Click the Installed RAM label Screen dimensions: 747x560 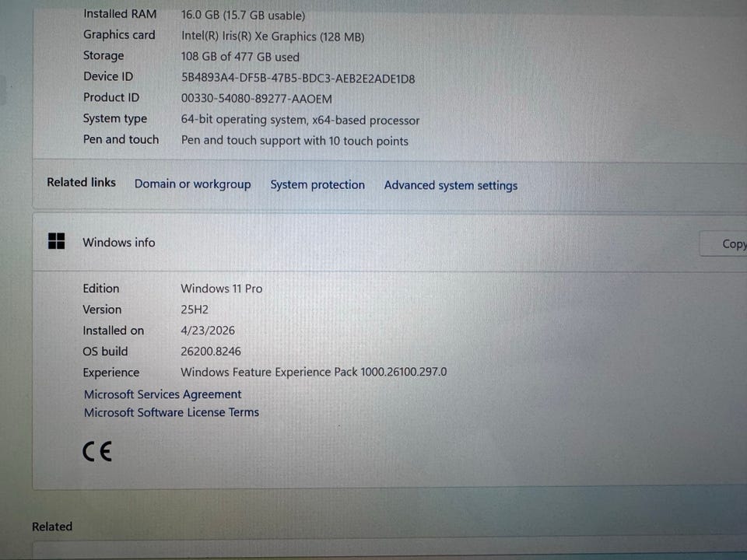point(120,14)
